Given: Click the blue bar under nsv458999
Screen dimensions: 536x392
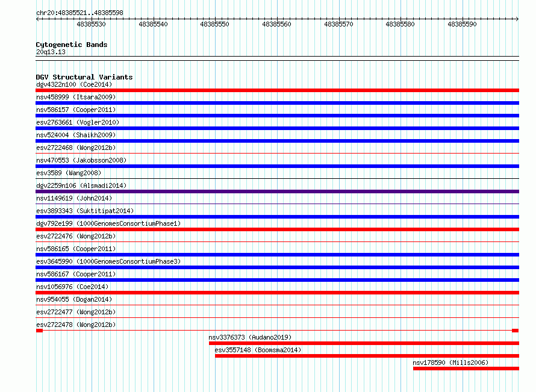Looking at the screenshot, I should 277,103.
